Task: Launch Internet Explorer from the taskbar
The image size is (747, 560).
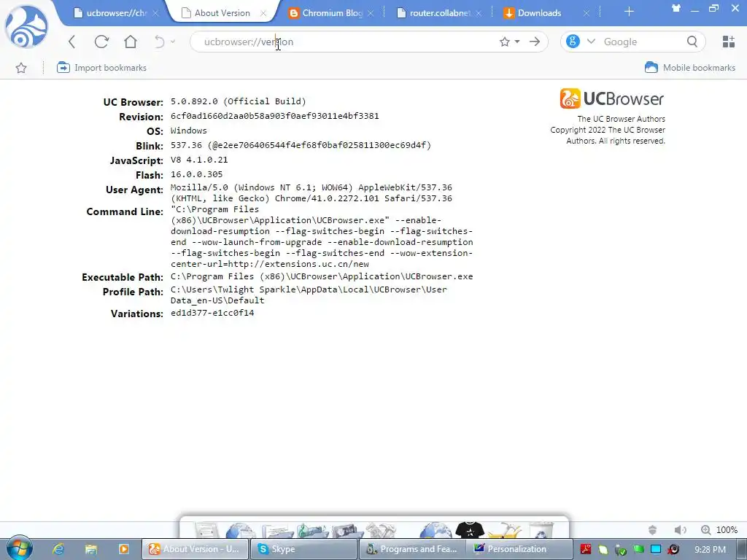Action: pos(58,549)
